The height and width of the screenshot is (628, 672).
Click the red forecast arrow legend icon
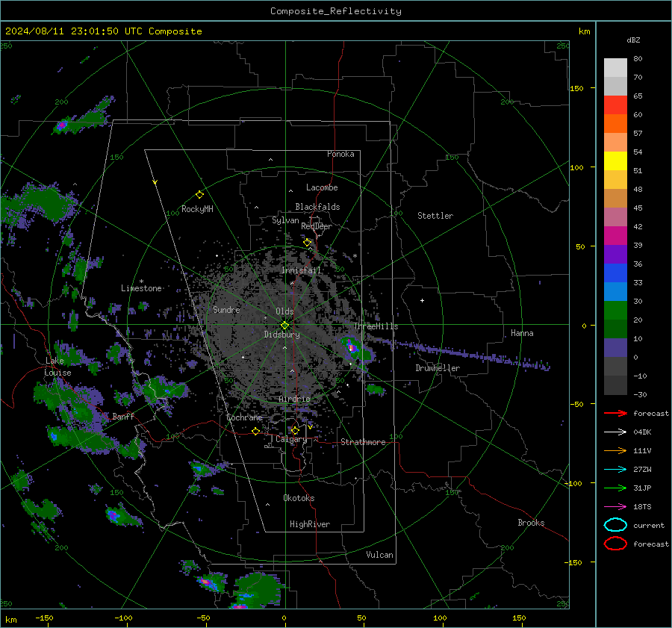615,413
